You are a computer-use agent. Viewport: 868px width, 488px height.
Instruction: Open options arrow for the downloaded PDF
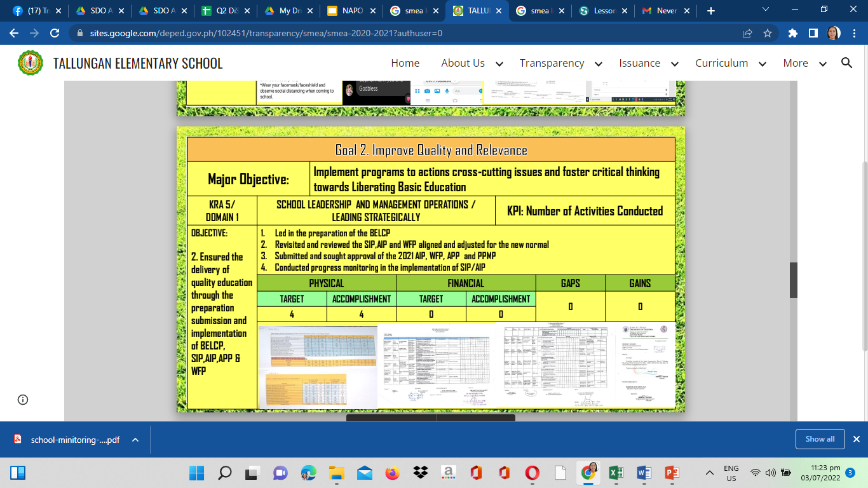point(134,439)
